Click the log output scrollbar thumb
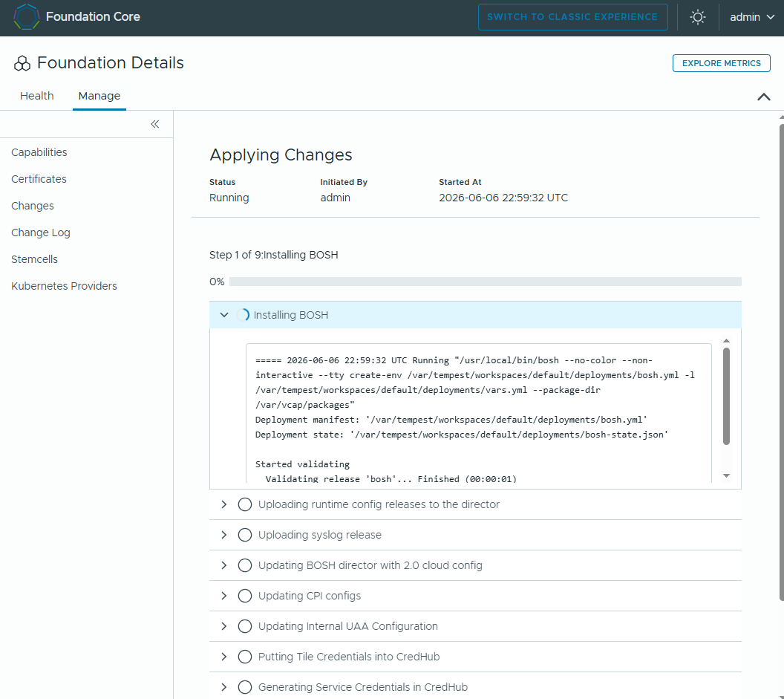784x699 pixels. pos(726,396)
